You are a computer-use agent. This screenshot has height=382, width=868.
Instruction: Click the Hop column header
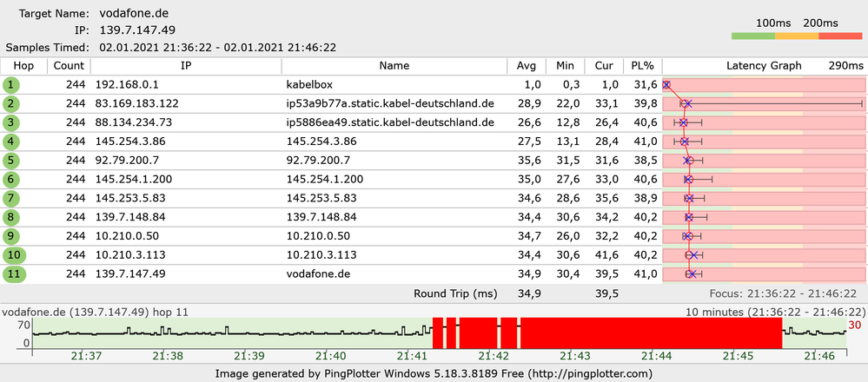pos(23,66)
